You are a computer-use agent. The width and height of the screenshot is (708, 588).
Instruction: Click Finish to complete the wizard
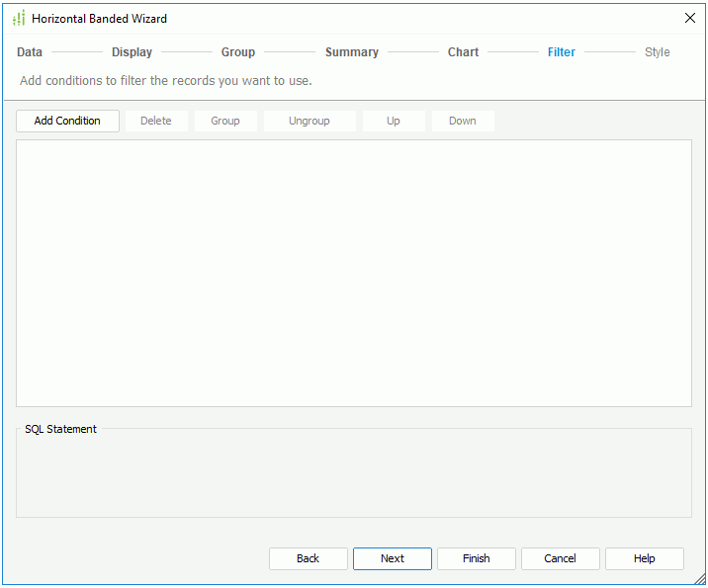[477, 558]
